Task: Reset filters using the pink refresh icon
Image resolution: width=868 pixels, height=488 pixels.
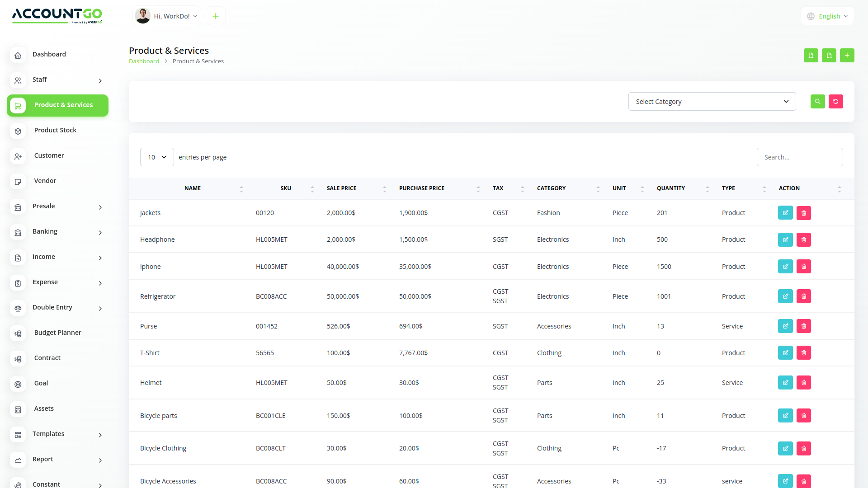Action: click(835, 101)
